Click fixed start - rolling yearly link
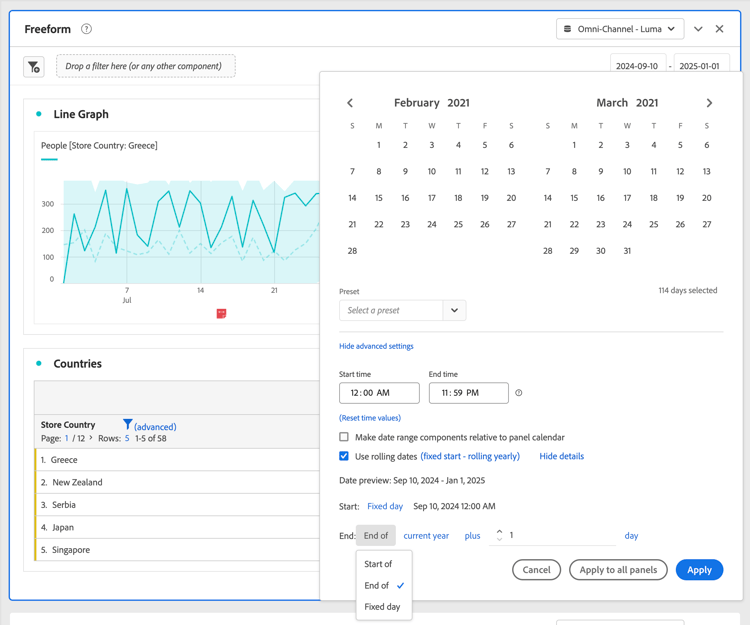The width and height of the screenshot is (750, 625). click(470, 456)
